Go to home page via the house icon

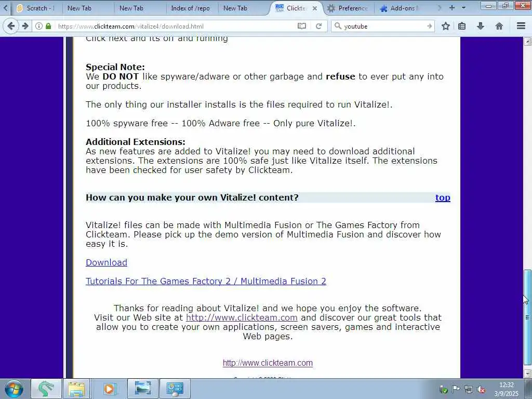click(499, 26)
